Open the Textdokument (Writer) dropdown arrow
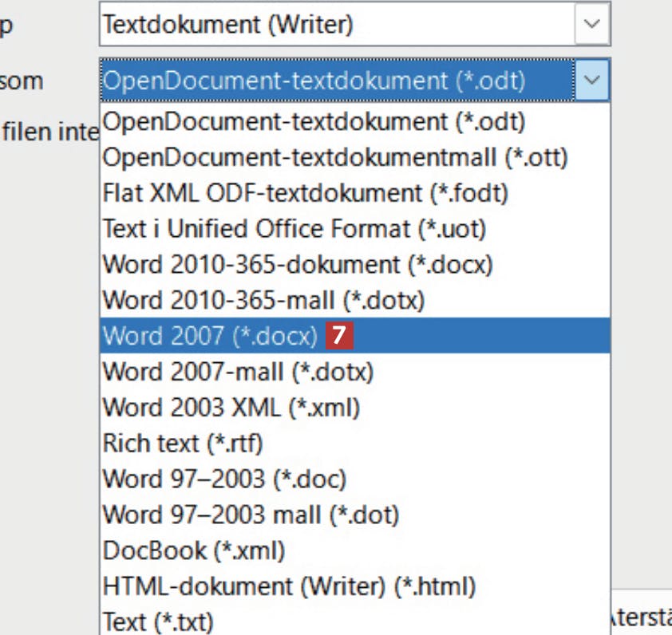The height and width of the screenshot is (635, 672). [591, 25]
